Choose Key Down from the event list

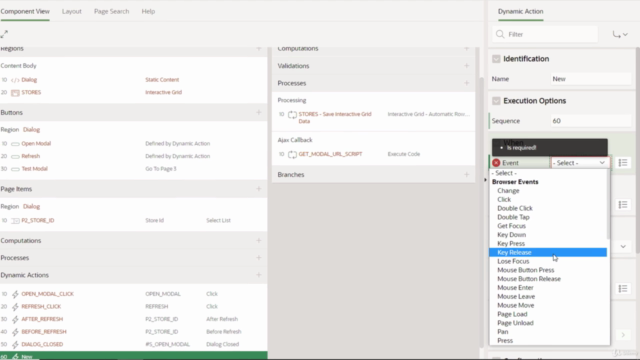click(548, 235)
